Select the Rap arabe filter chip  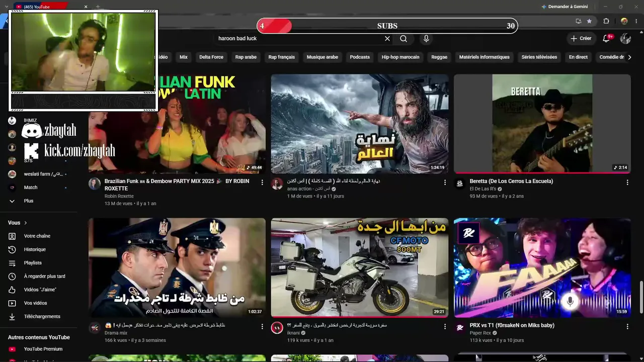(x=246, y=57)
